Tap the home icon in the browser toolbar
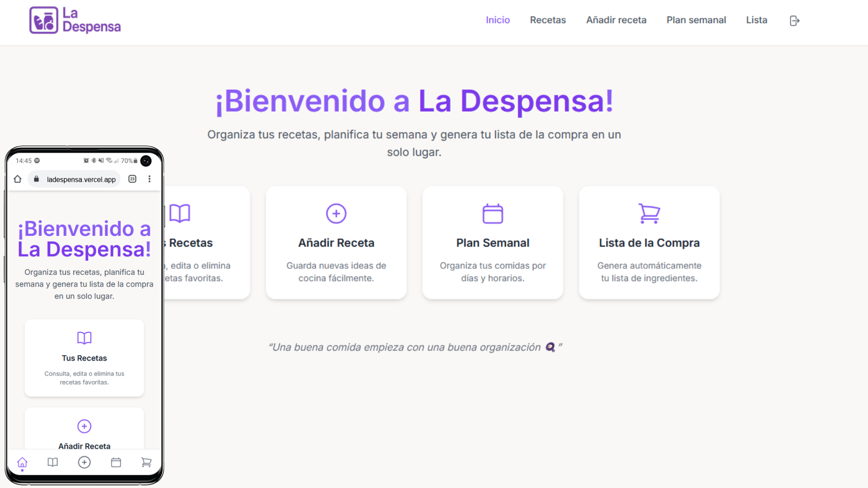 coord(17,179)
